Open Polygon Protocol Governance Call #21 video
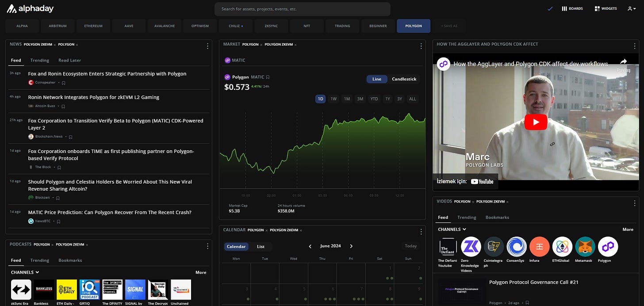The height and width of the screenshot is (306, 644). (533, 282)
